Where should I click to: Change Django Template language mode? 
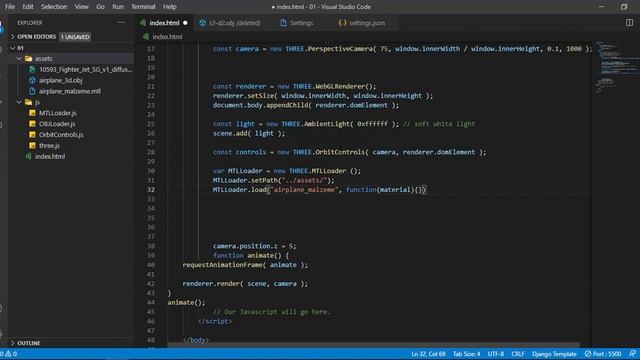tap(554, 354)
